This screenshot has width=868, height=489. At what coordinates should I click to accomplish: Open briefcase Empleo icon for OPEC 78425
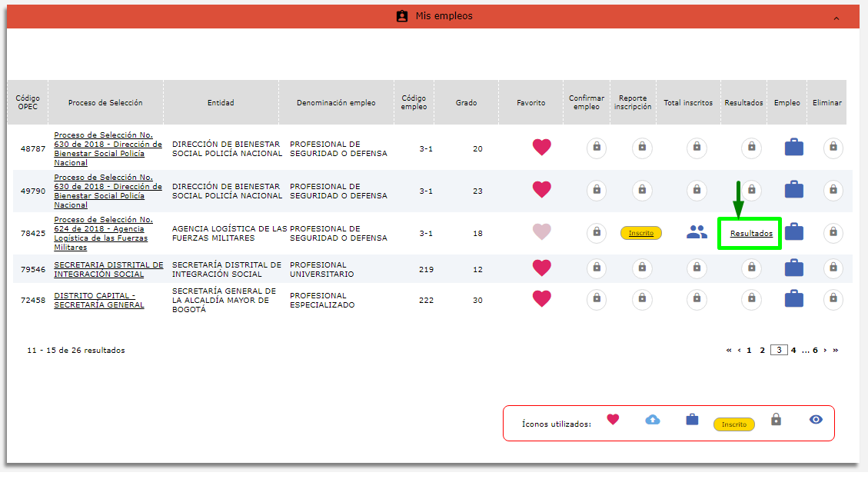click(793, 232)
